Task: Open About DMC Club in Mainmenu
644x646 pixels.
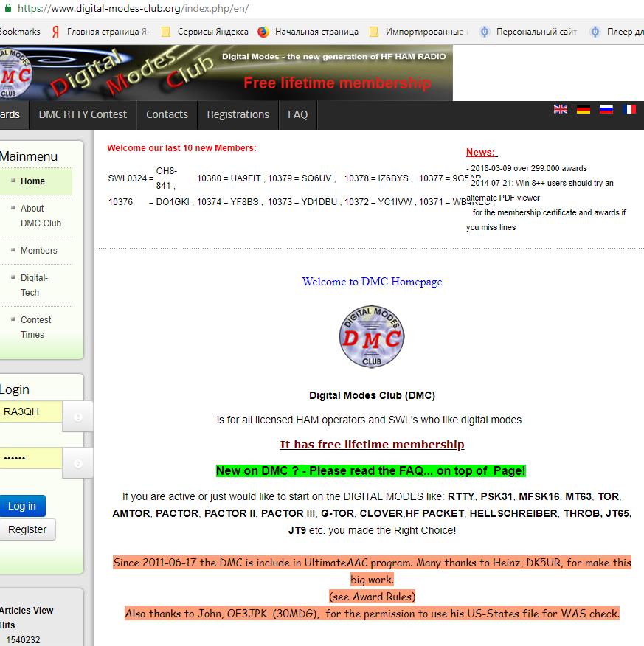Action: (41, 216)
